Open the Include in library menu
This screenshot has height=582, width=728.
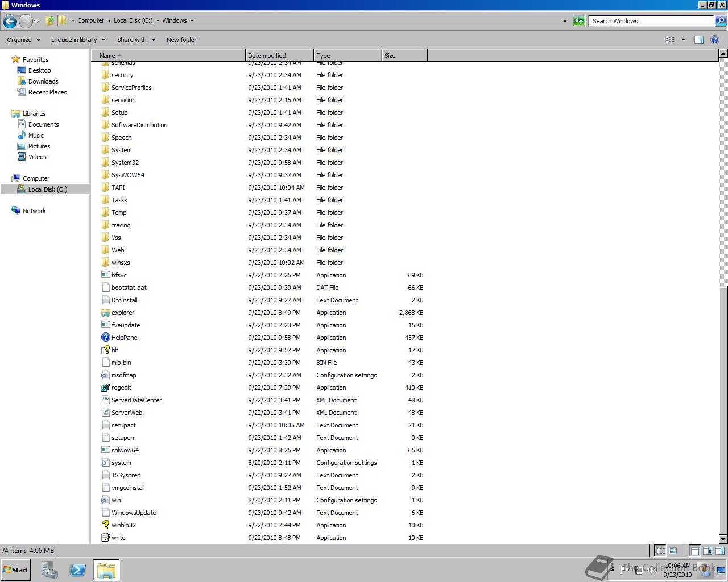point(78,40)
